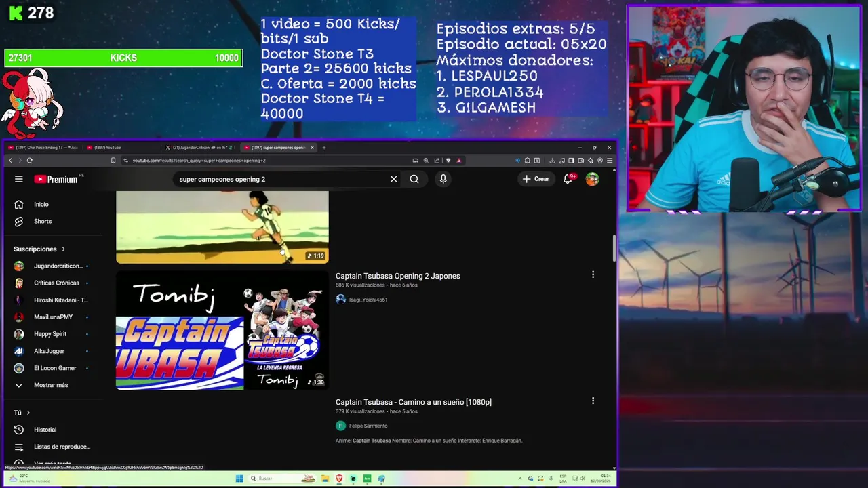Image resolution: width=868 pixels, height=488 pixels.
Task: Open the Isagi_Yoichi4561 channel
Action: coord(368,300)
